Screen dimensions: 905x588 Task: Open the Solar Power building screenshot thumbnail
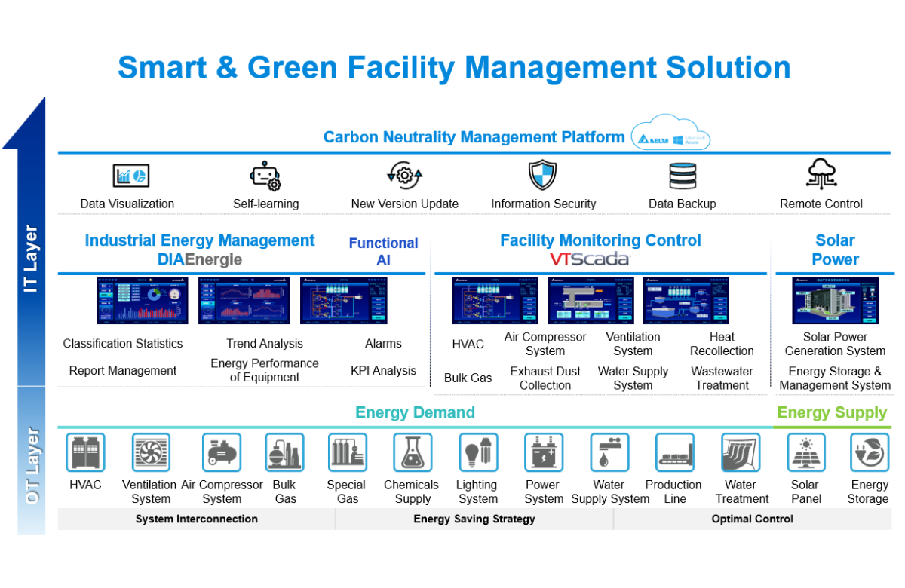coord(835,300)
